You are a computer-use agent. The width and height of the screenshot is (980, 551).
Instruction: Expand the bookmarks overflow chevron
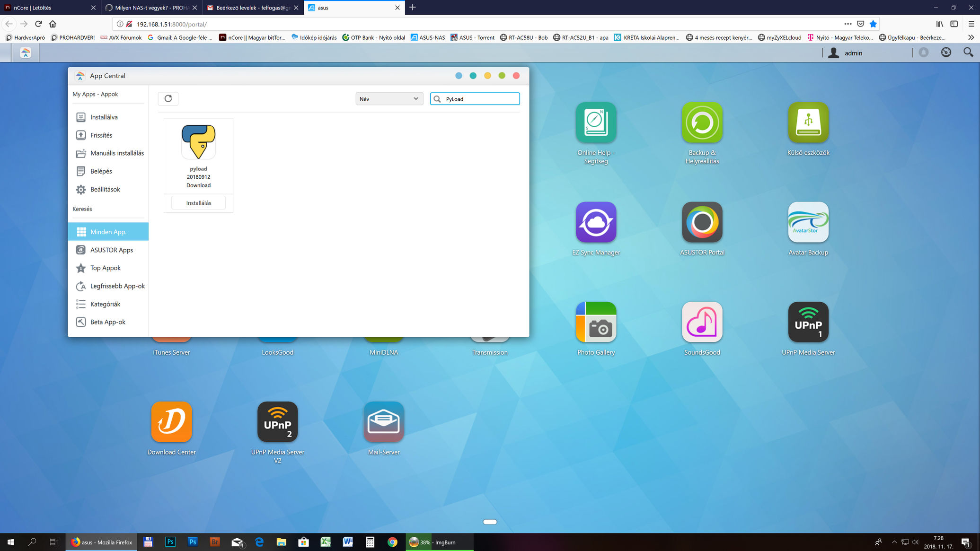(971, 37)
